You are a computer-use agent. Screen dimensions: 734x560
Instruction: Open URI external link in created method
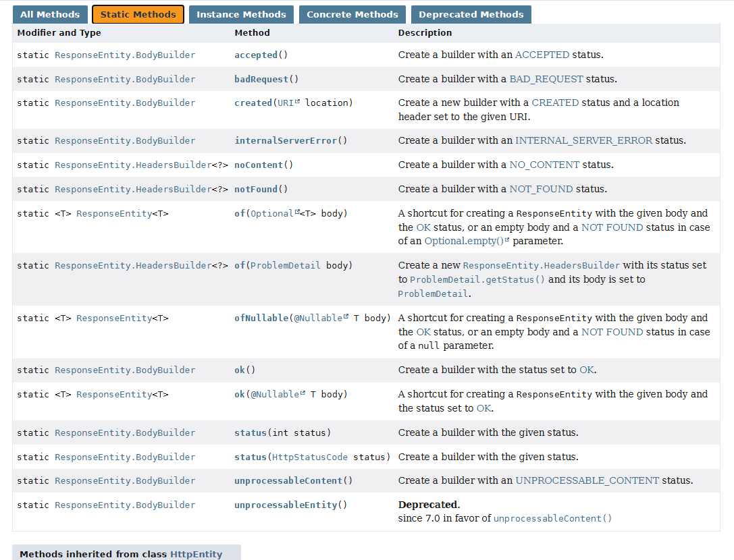click(x=288, y=103)
